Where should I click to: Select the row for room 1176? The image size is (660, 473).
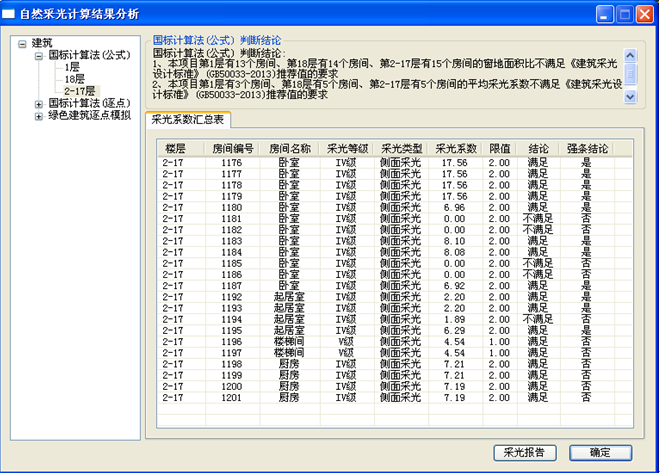[x=232, y=161]
